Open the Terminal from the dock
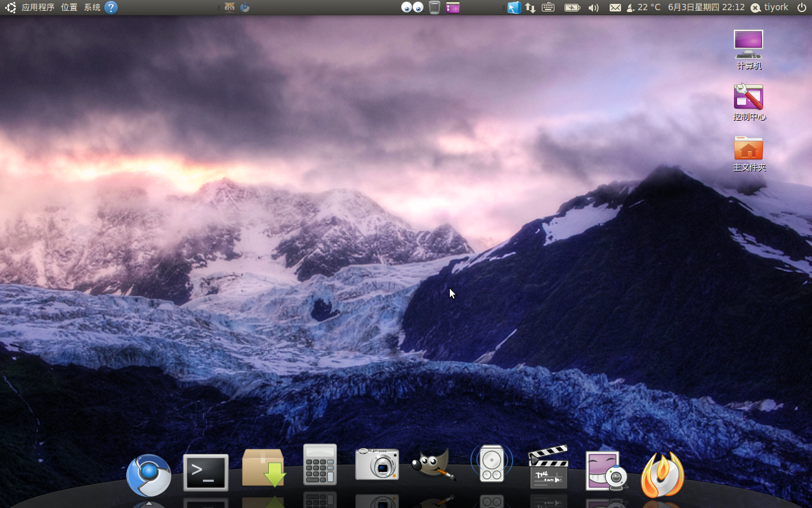Screen dimensions: 812x508 point(206,472)
